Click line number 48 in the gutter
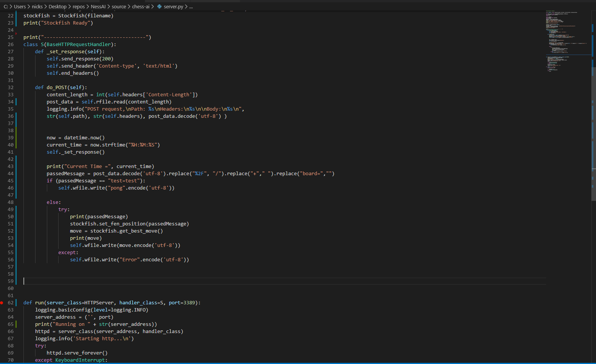This screenshot has width=596, height=364. click(11, 202)
